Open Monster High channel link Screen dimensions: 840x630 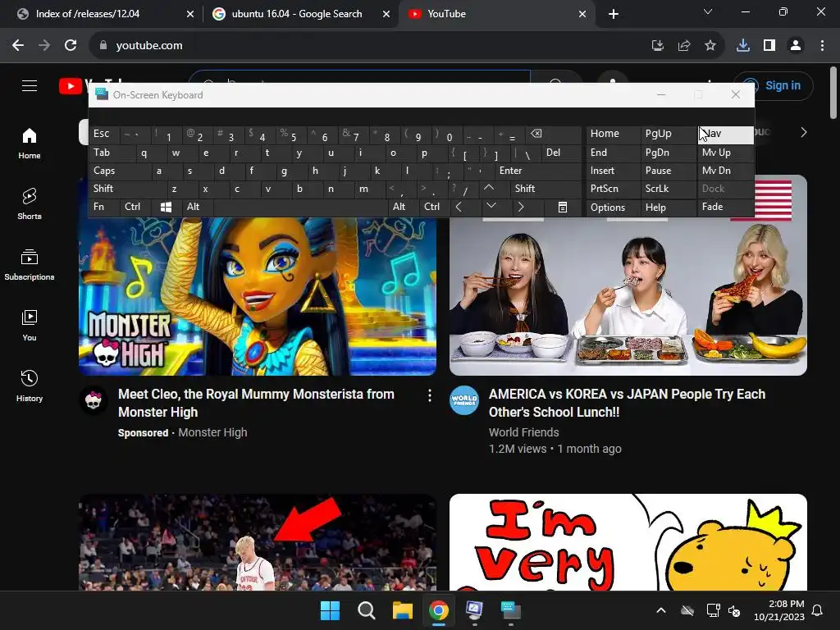click(212, 432)
